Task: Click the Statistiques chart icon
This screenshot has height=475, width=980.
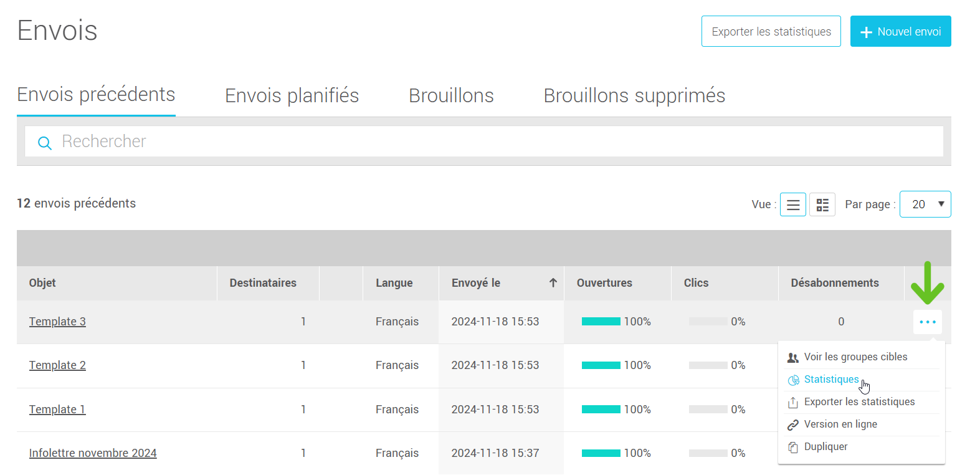Action: click(794, 379)
